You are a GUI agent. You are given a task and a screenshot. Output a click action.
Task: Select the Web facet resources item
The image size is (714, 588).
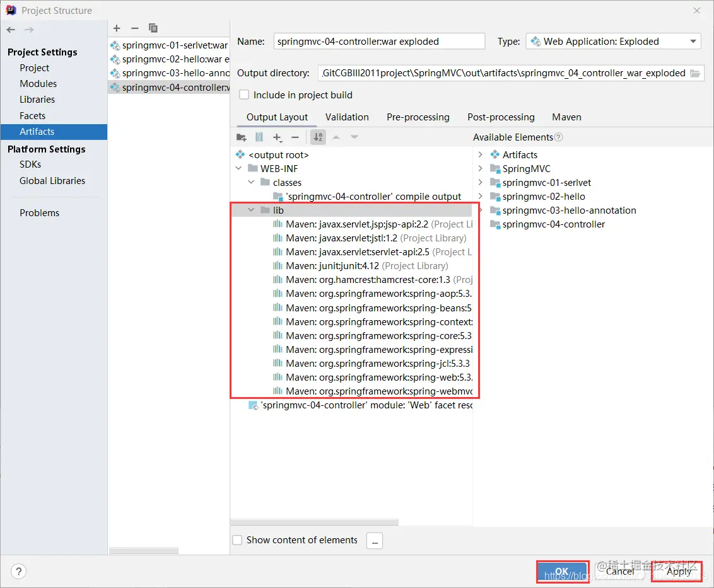point(360,405)
